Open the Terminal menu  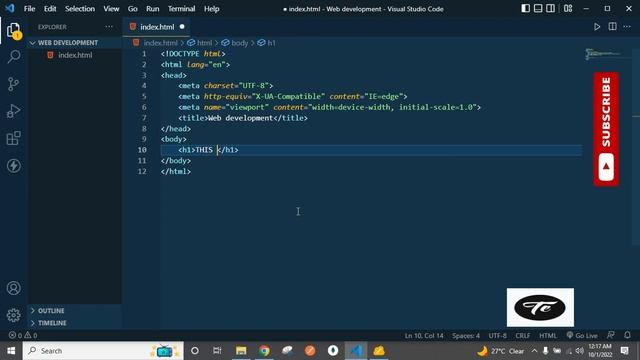[x=182, y=9]
